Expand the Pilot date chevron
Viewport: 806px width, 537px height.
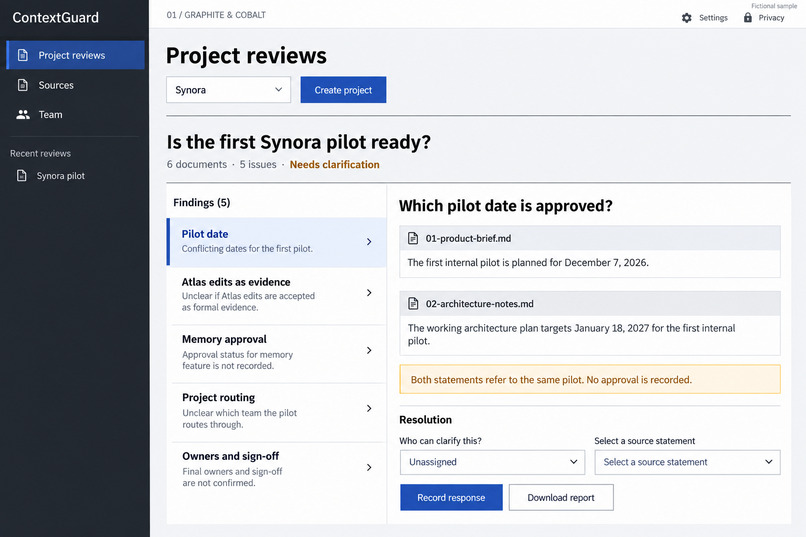(369, 242)
